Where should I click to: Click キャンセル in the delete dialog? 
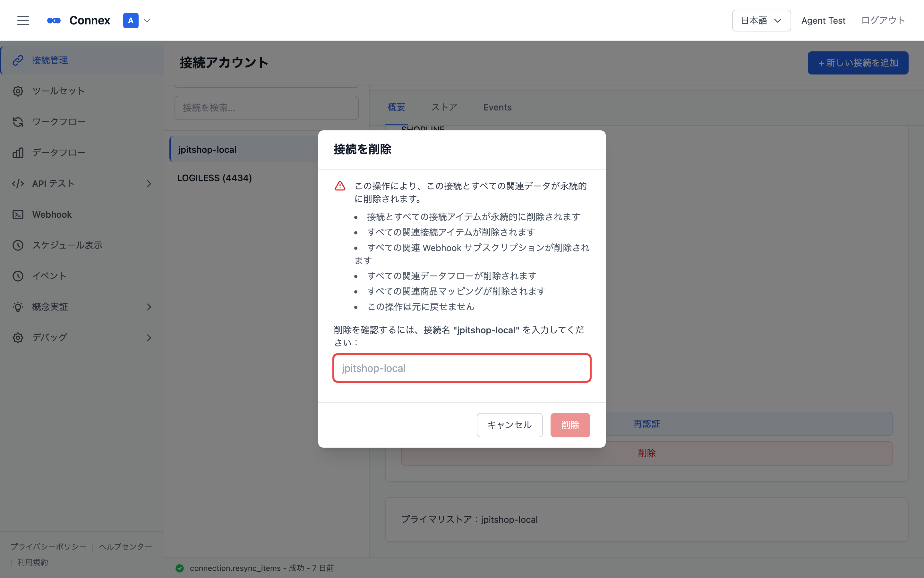click(x=509, y=425)
